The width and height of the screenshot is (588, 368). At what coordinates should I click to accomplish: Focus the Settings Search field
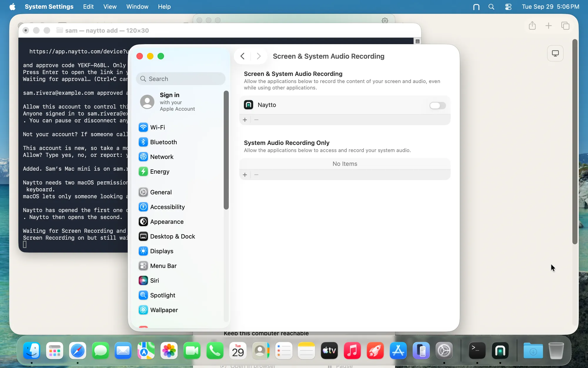pyautogui.click(x=181, y=79)
